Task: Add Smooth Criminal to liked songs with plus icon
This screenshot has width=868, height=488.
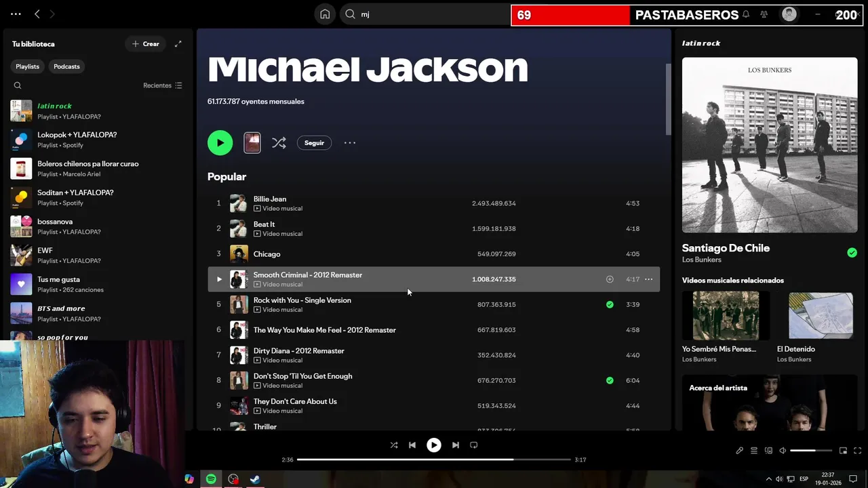Action: (610, 279)
